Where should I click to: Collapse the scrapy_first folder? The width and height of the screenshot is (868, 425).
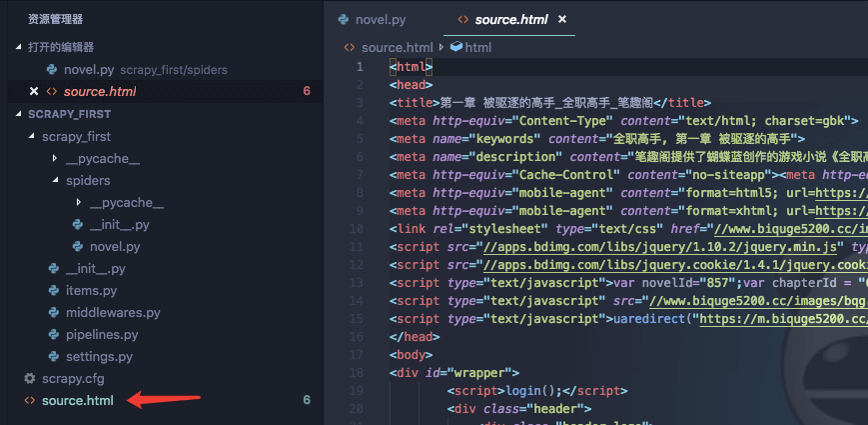click(x=32, y=136)
